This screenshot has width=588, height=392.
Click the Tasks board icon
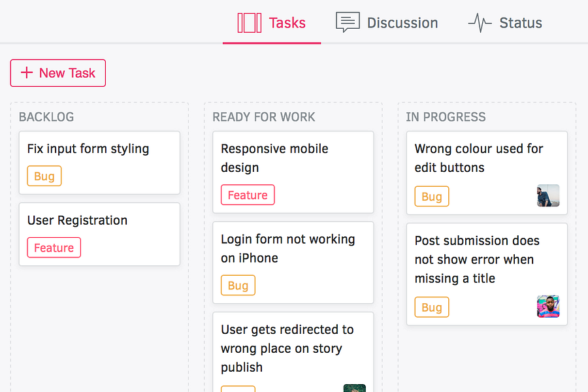[249, 23]
